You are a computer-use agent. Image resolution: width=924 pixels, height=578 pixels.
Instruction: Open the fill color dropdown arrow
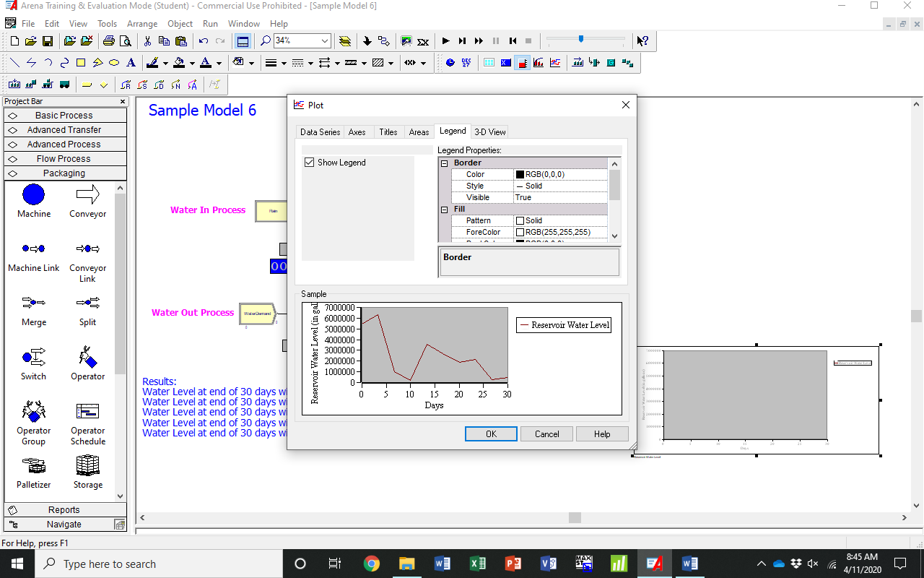pos(192,63)
